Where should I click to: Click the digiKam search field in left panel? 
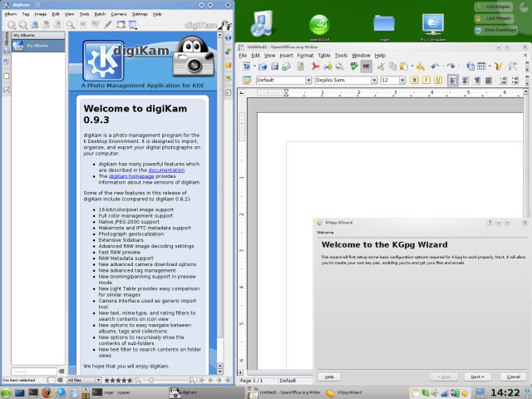coord(33,371)
